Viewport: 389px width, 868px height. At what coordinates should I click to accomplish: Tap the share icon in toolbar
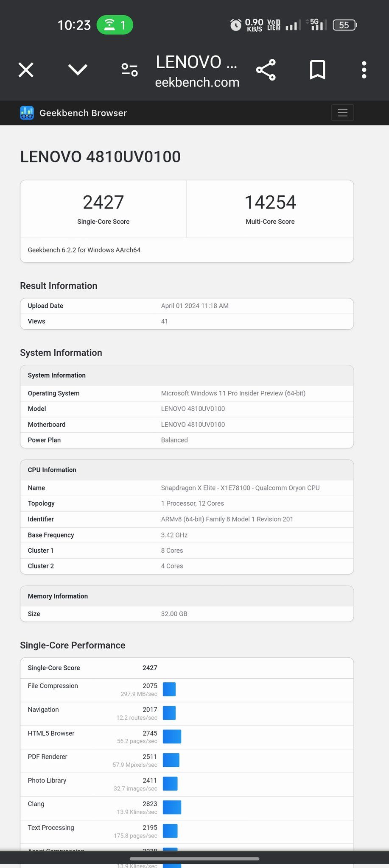[266, 70]
